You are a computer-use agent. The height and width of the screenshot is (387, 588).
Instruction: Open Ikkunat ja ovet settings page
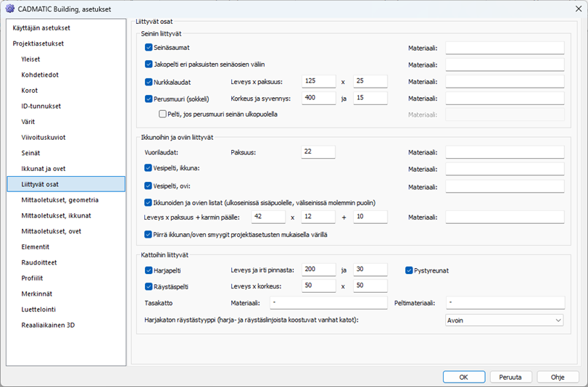(44, 168)
